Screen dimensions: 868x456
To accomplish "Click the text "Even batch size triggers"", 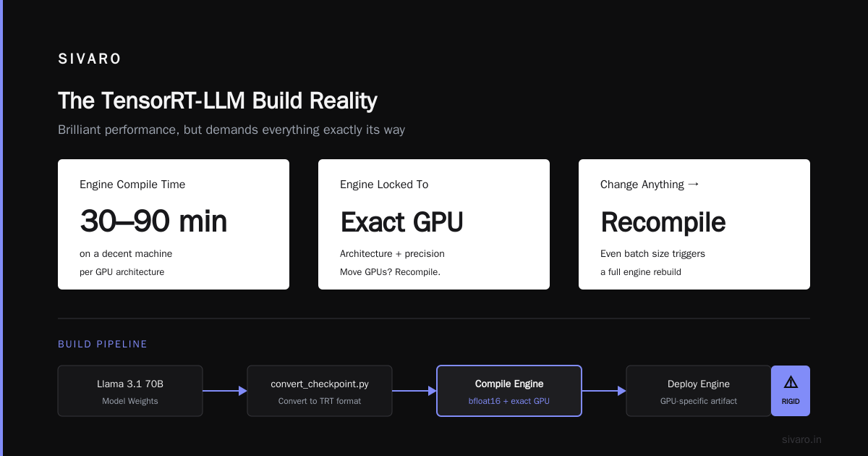I will point(652,254).
